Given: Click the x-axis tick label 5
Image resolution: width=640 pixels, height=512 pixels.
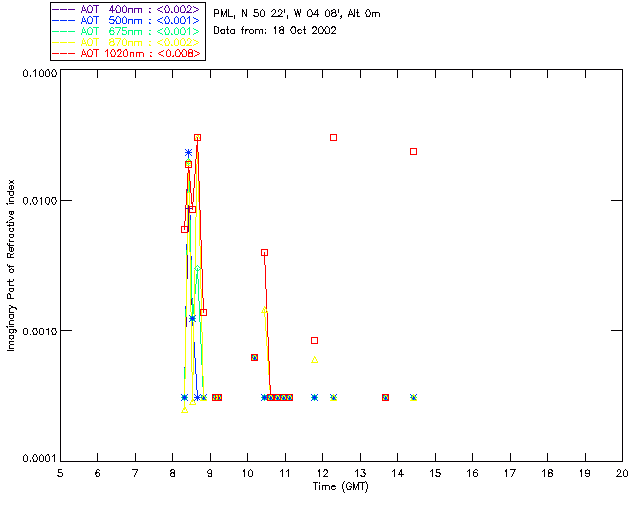Looking at the screenshot, I should (x=60, y=473).
